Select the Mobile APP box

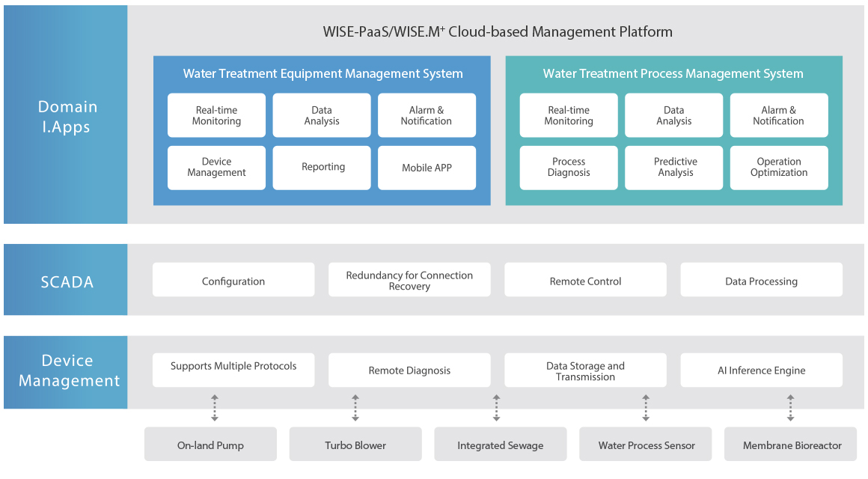(427, 168)
